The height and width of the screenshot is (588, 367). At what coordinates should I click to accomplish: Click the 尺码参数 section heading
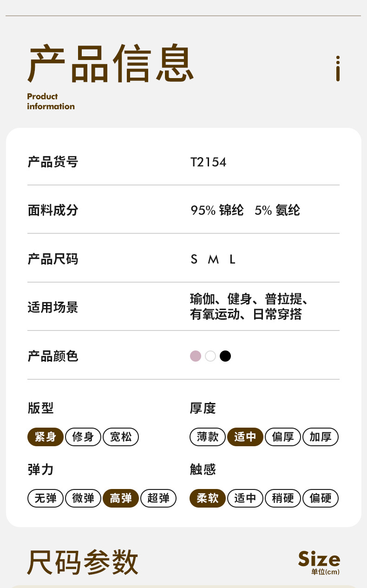pos(83,562)
